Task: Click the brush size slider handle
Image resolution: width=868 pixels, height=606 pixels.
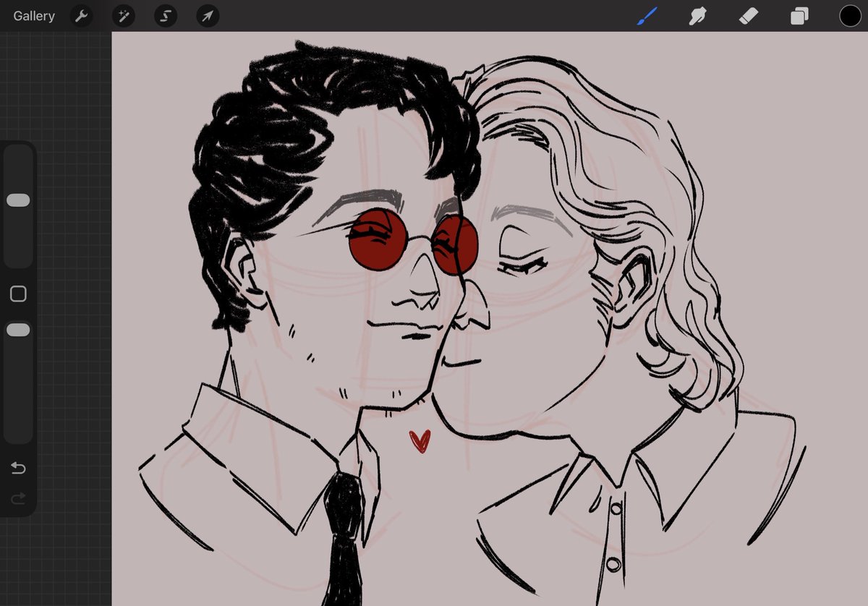Action: coord(18,200)
